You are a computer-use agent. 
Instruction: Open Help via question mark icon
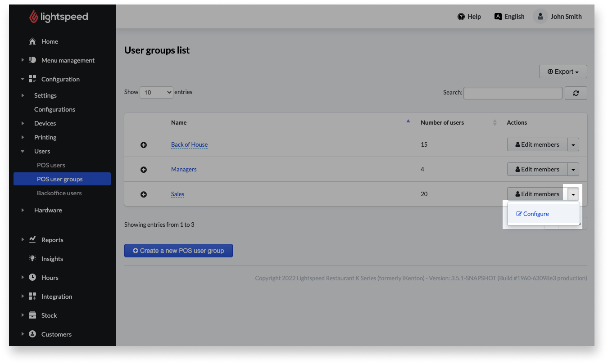[x=461, y=17]
